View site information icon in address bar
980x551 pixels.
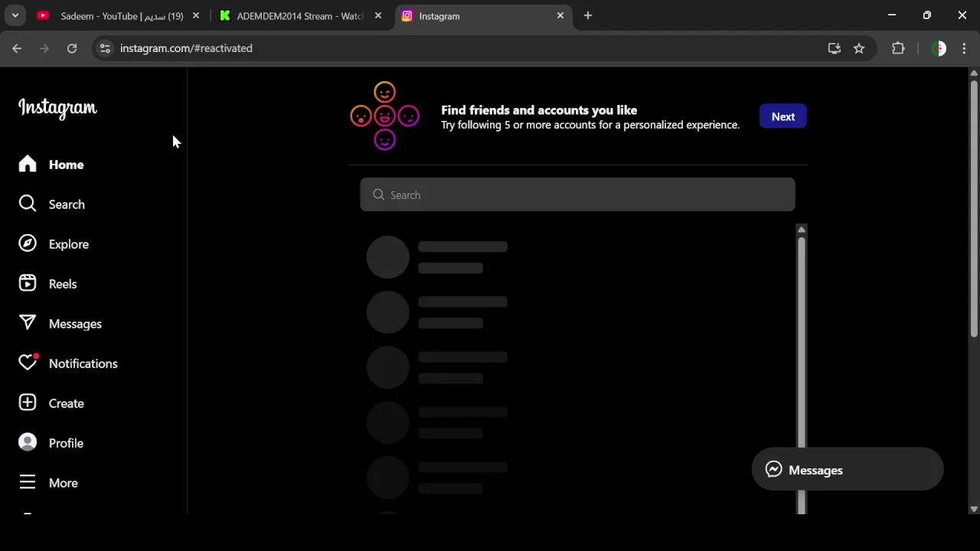[105, 48]
